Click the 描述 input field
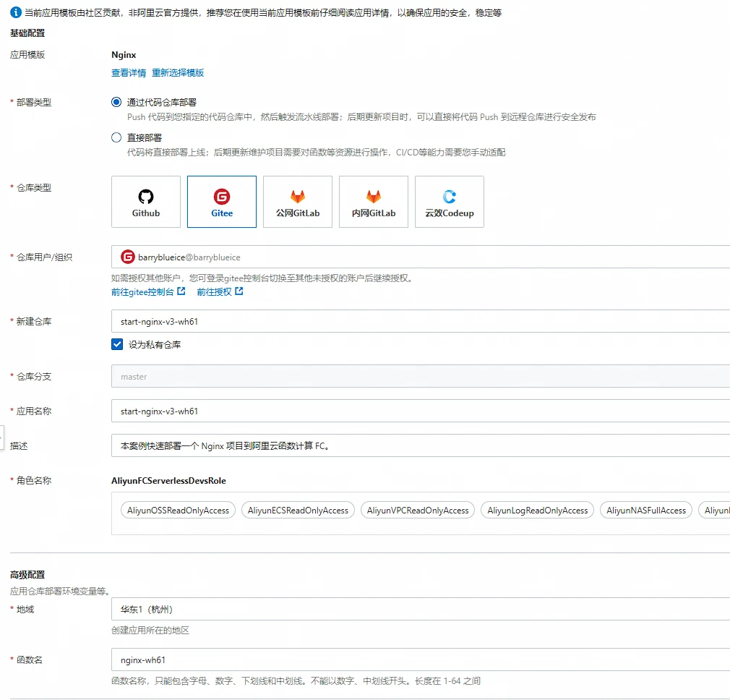 tap(421, 445)
